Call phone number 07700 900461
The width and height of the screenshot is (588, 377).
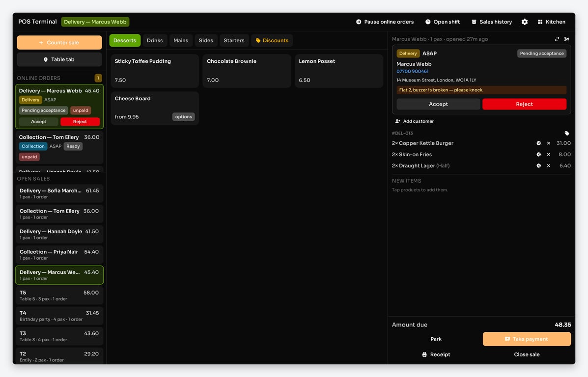point(413,71)
